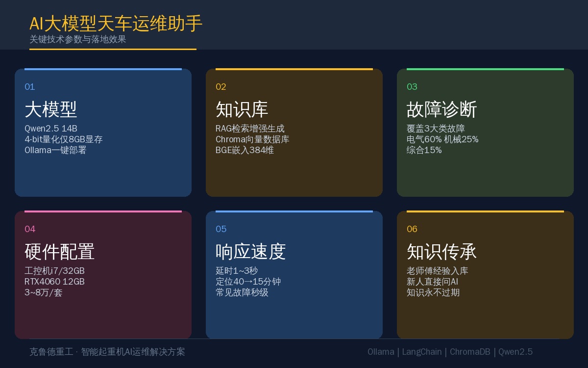
Task: Click card number 02
Action: (221, 87)
